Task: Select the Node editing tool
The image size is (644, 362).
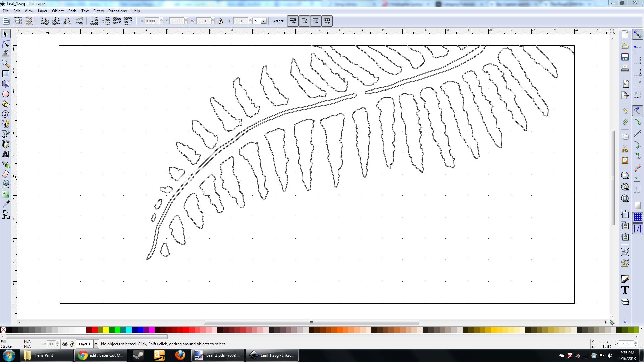Action: click(x=6, y=44)
